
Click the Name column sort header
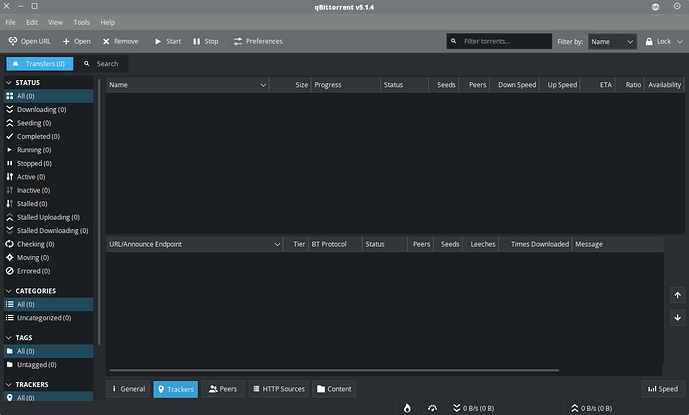[185, 85]
